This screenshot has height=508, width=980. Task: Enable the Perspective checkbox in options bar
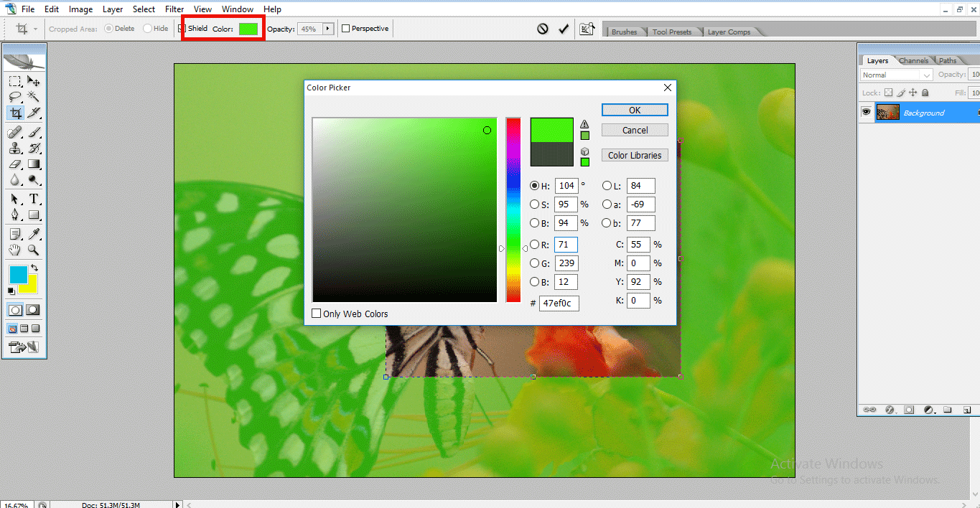pos(346,28)
